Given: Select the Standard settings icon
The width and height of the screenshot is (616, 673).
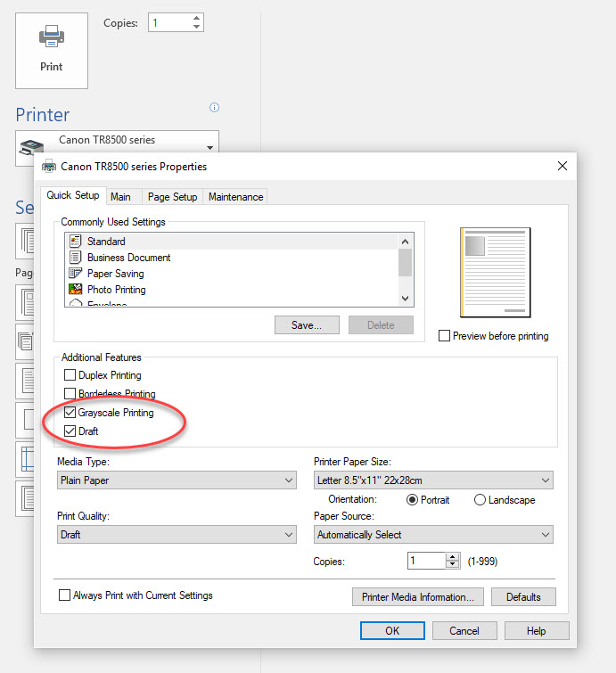Looking at the screenshot, I should (x=76, y=242).
